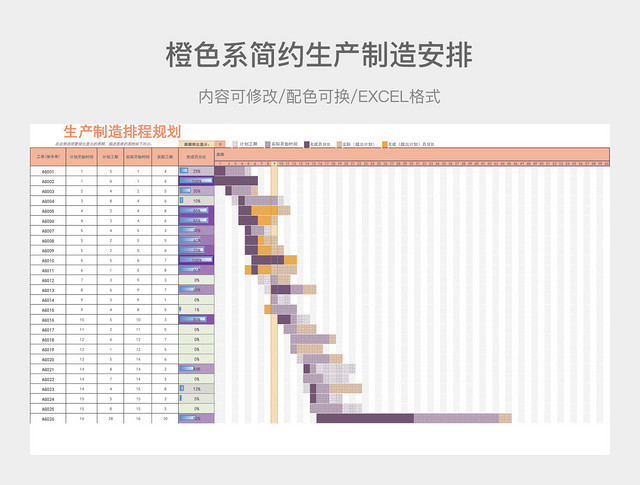Select work order cell A0002
640x485 pixels.
[x=48, y=181]
